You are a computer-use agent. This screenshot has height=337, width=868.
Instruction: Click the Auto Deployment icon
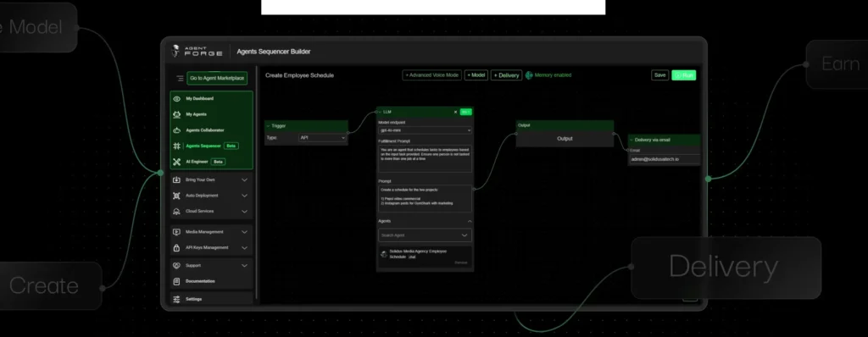click(176, 196)
